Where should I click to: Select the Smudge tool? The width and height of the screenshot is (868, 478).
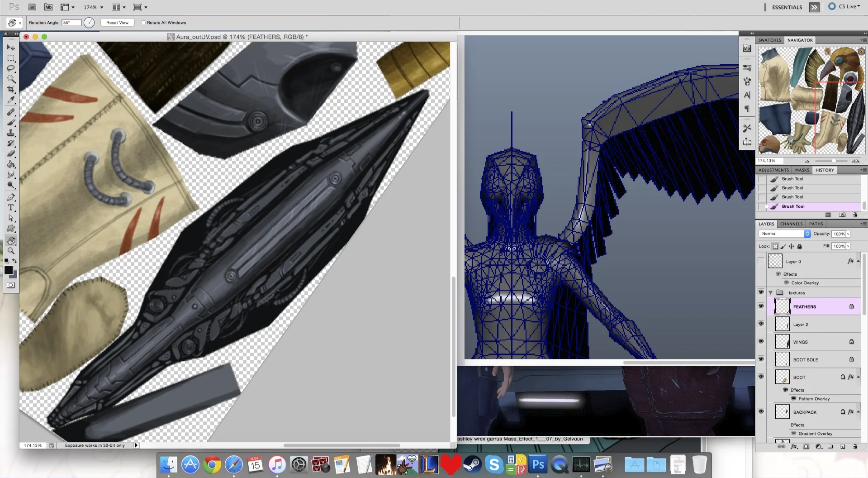pyautogui.click(x=11, y=174)
